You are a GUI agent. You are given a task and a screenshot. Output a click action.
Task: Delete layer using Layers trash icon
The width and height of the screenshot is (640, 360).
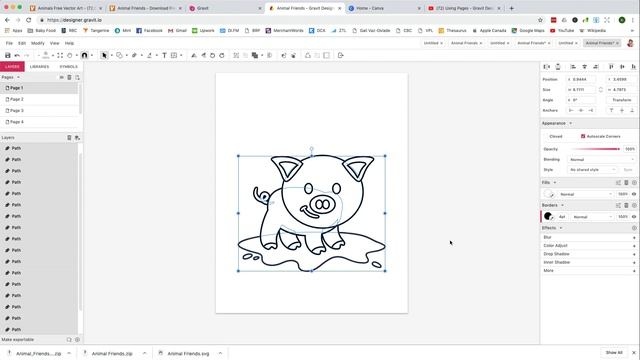pos(69,138)
